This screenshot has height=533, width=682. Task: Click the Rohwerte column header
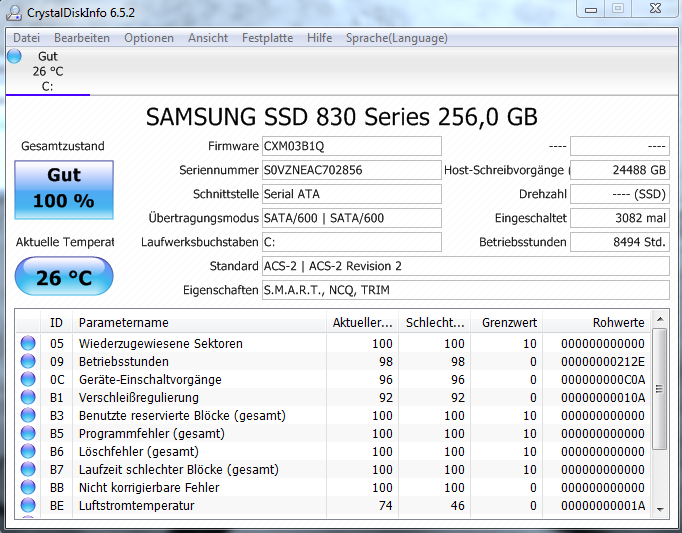point(597,322)
